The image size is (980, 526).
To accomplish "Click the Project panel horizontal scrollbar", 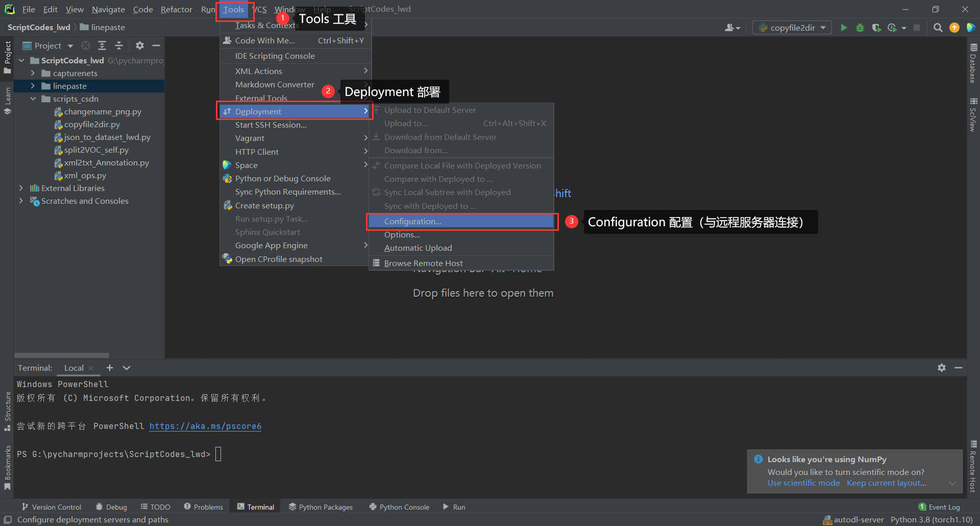I will [62, 355].
